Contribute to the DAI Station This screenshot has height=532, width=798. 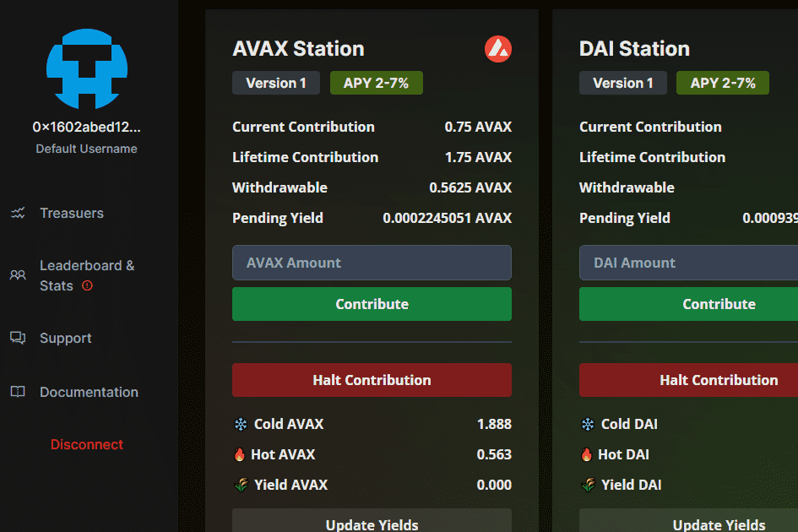coord(688,304)
